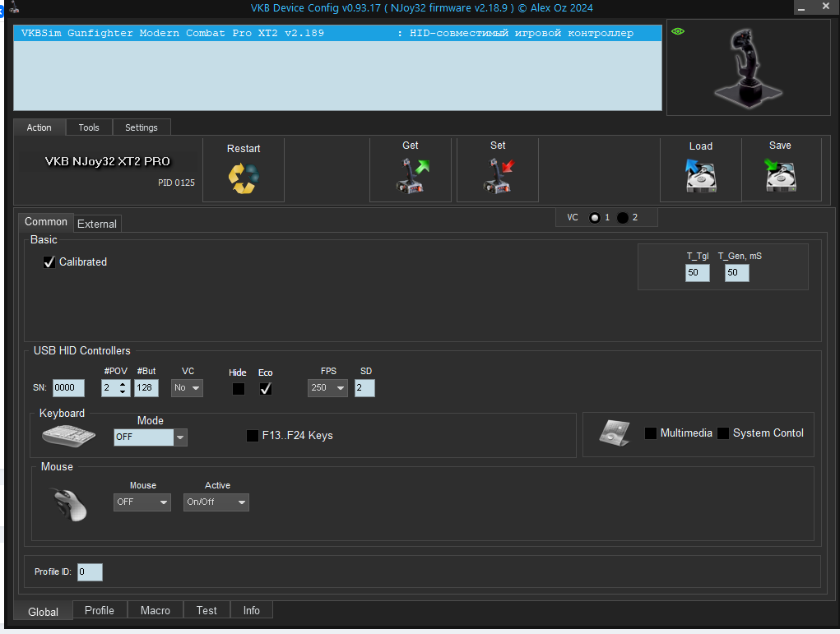Open the VC dropdown showing No
Viewport: 840px width, 634px height.
187,387
